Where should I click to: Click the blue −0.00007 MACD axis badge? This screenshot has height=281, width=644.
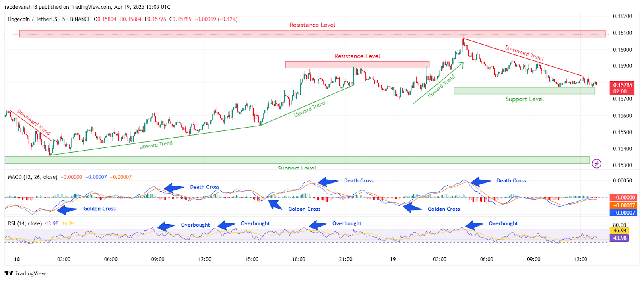623,213
